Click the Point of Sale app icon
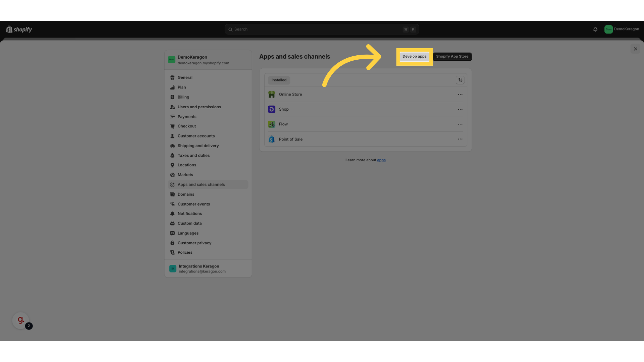The width and height of the screenshot is (644, 362). [x=272, y=139]
